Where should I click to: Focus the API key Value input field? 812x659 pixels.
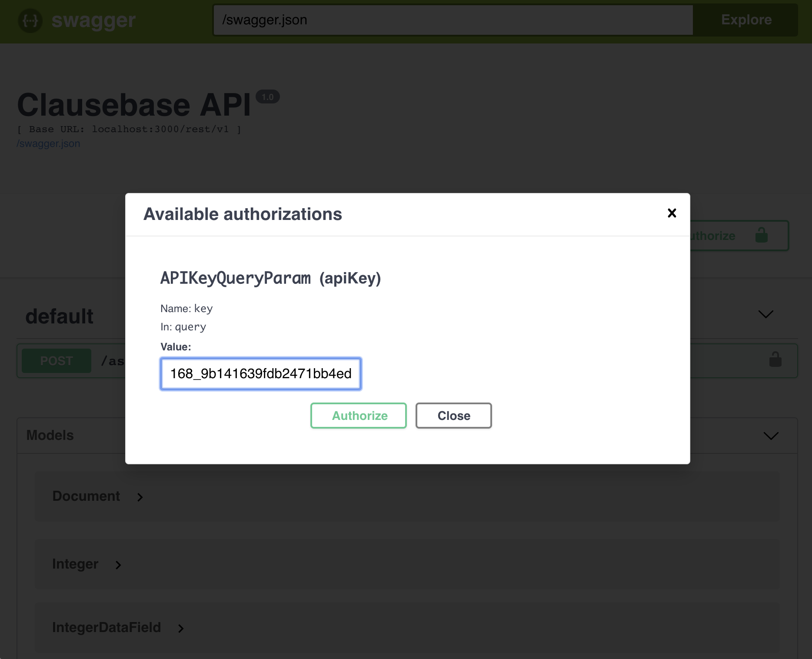(261, 374)
